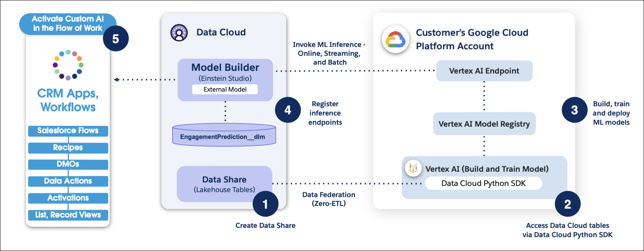Viewport: 644px width, 251px height.
Task: Select the Recipes item in CRM panel
Action: [68, 148]
